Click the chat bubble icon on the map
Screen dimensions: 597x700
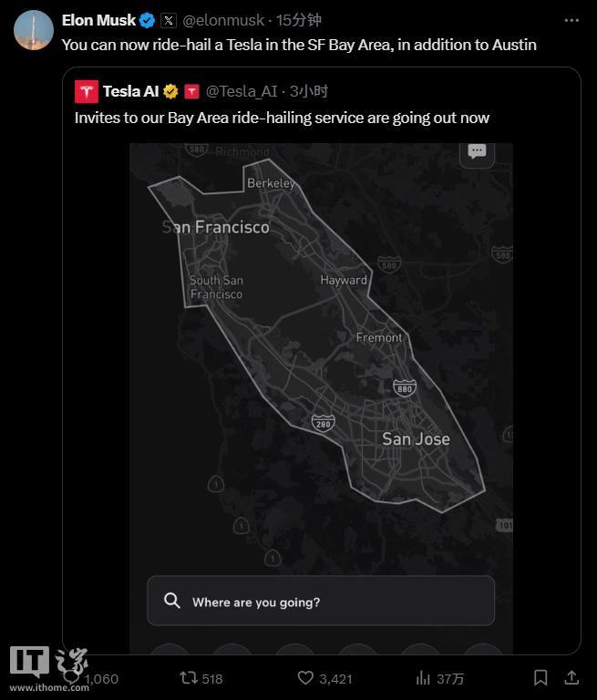click(x=477, y=152)
